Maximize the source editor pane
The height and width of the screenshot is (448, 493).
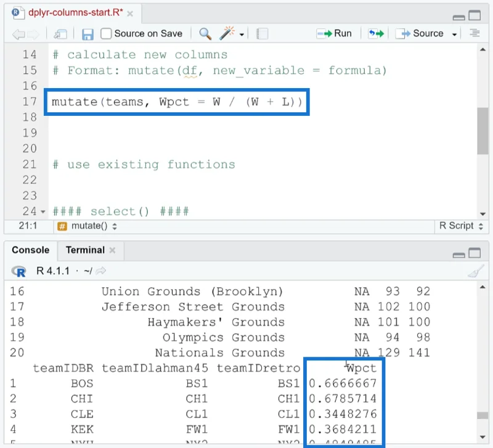pos(475,15)
